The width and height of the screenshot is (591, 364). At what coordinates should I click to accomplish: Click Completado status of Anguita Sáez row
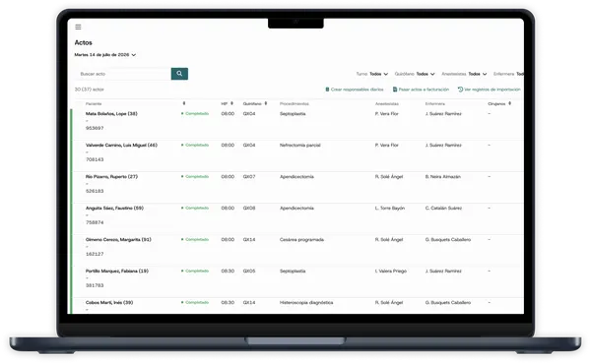tap(195, 209)
